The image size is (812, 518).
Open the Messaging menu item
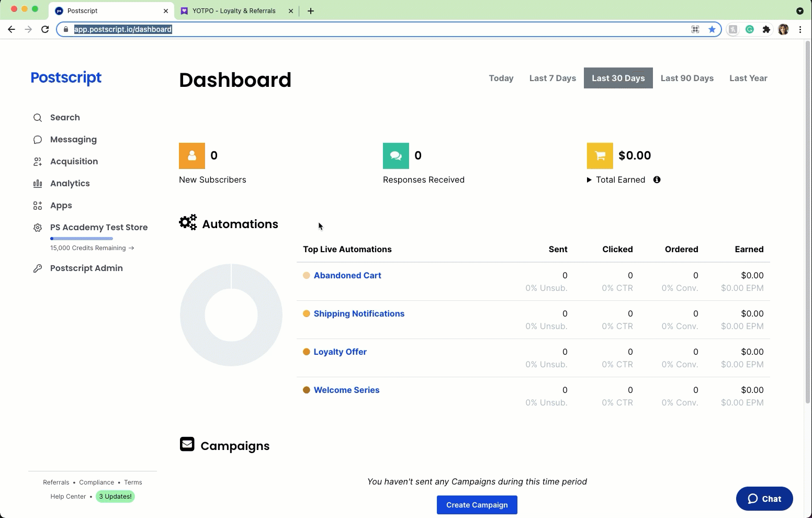tap(73, 140)
